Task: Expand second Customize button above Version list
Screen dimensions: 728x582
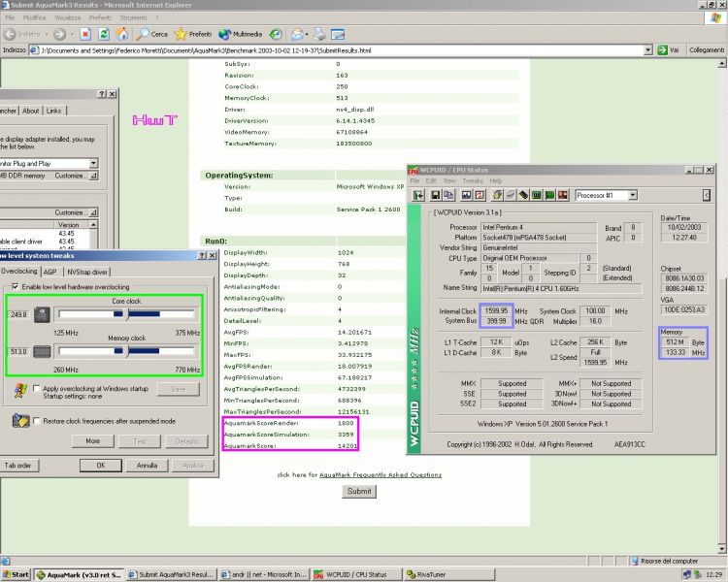Action: click(76, 212)
